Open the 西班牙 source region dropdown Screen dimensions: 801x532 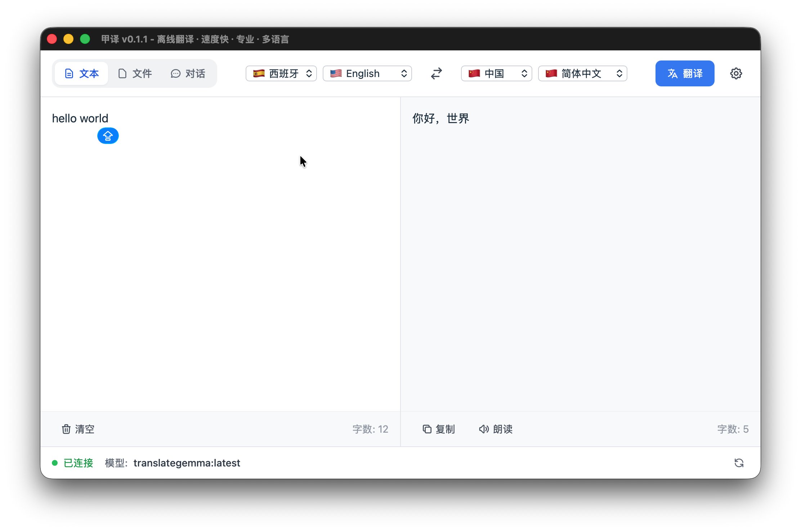point(281,73)
